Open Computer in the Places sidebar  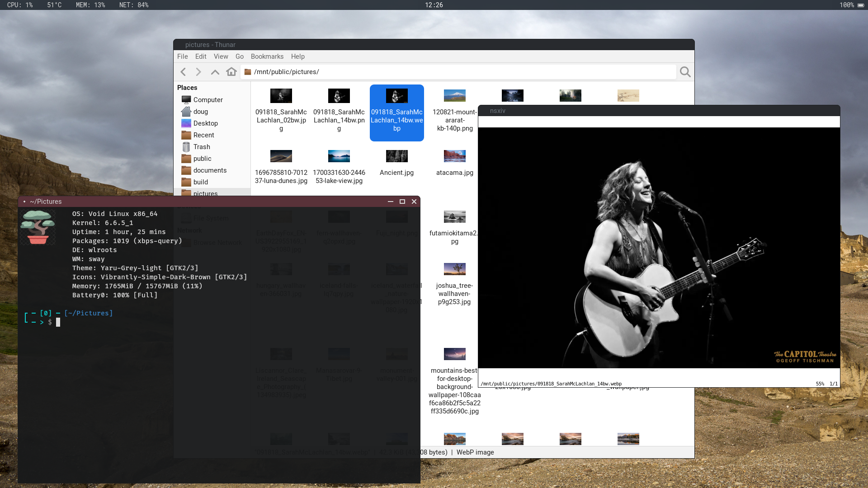pyautogui.click(x=208, y=100)
